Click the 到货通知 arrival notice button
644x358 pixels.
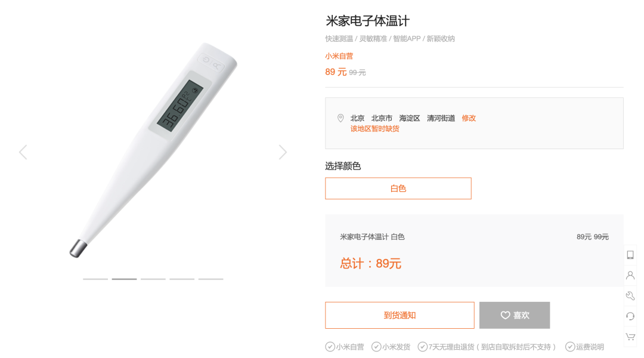coord(400,315)
